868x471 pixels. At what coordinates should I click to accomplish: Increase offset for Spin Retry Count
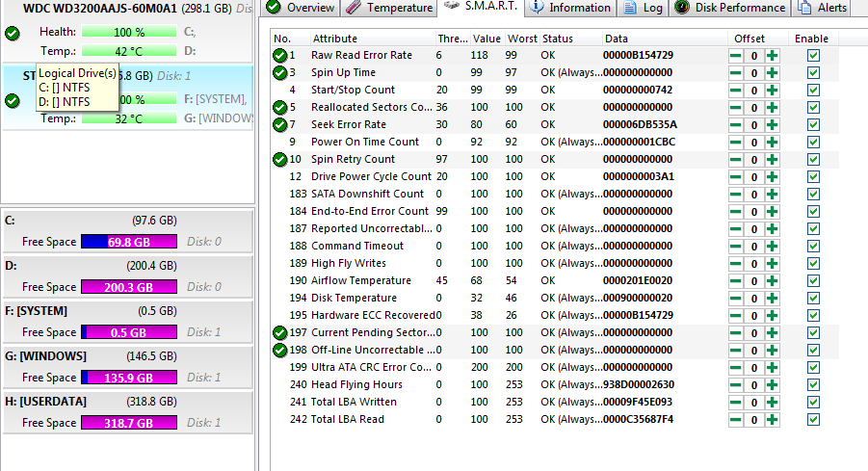click(773, 160)
